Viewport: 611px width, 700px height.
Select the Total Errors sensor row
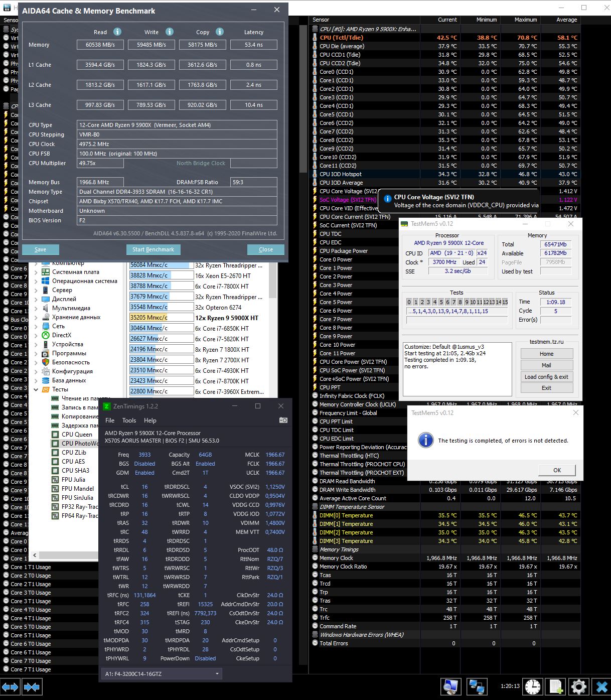pyautogui.click(x=445, y=643)
